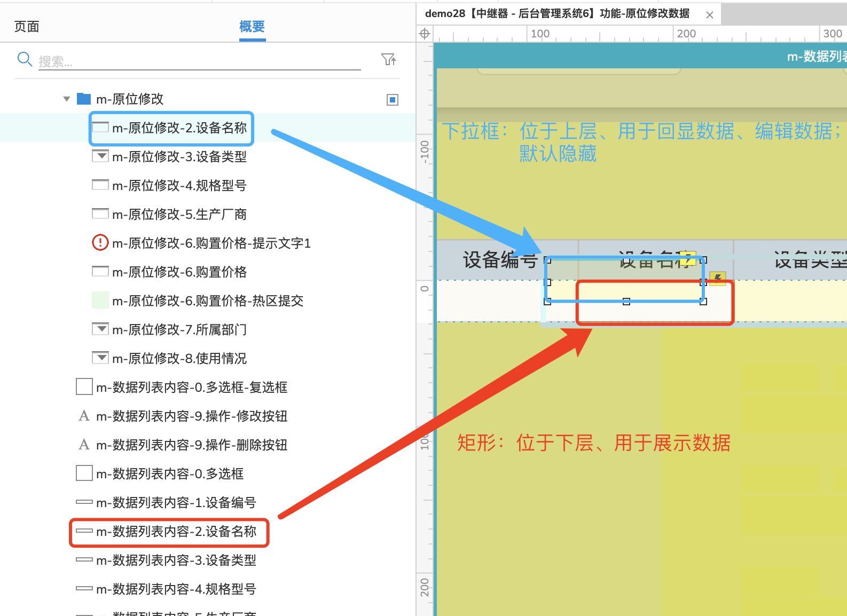Click the horizontal ruler at mark 200
Screen dimensions: 847x616
[x=686, y=34]
